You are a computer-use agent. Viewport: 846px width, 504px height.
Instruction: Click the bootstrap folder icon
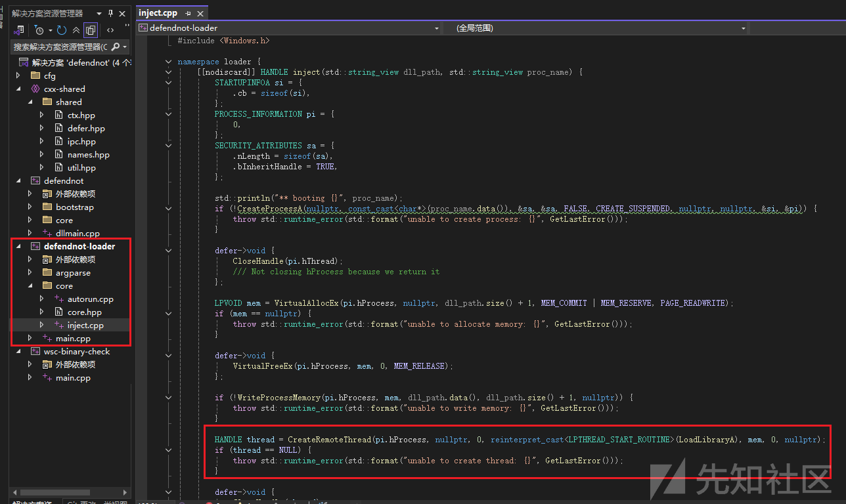pyautogui.click(x=47, y=207)
